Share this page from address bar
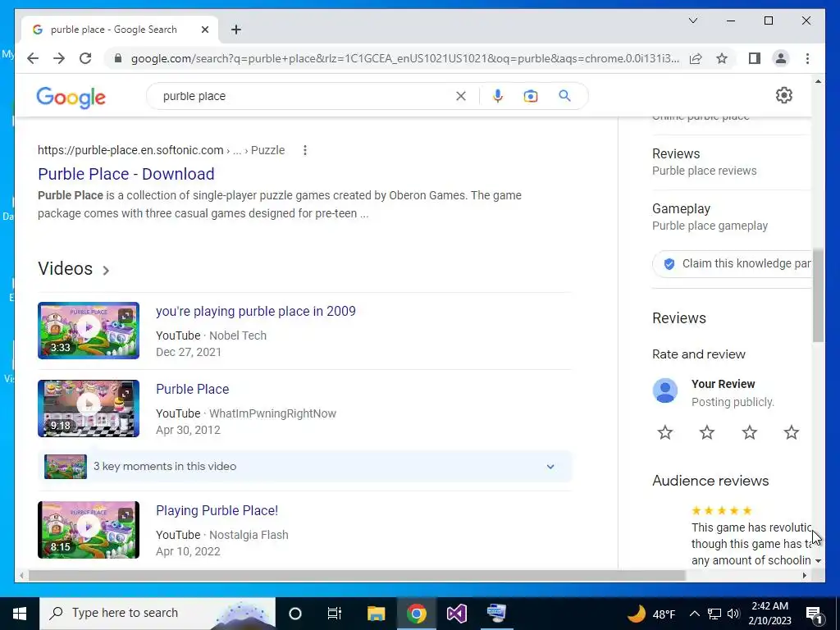This screenshot has width=840, height=630. pyautogui.click(x=696, y=58)
